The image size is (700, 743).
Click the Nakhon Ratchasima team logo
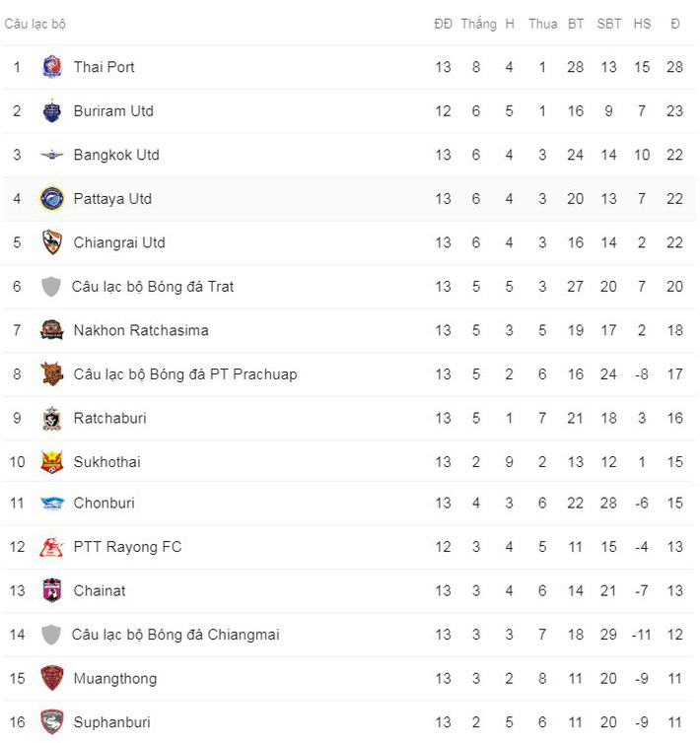coord(52,330)
